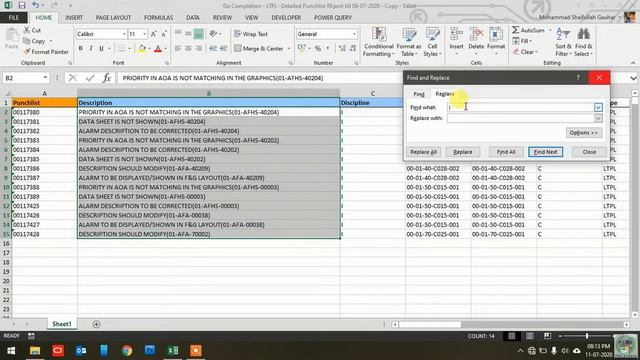
Task: Open the Find what history dropdown
Action: pyautogui.click(x=598, y=107)
